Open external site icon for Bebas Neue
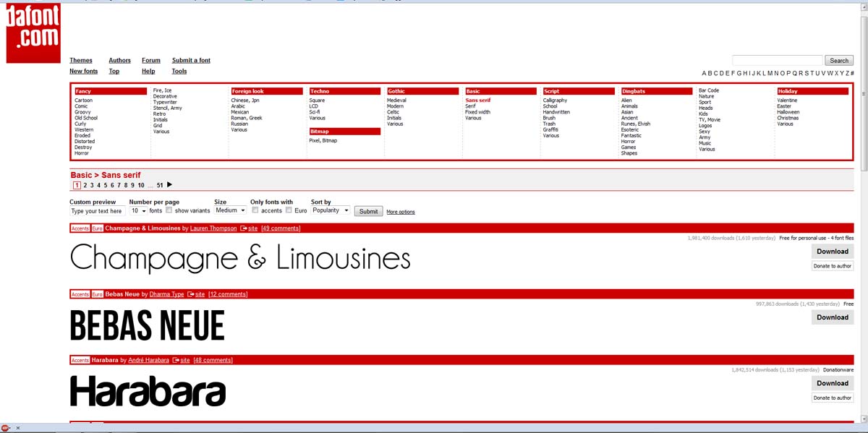 (190, 294)
